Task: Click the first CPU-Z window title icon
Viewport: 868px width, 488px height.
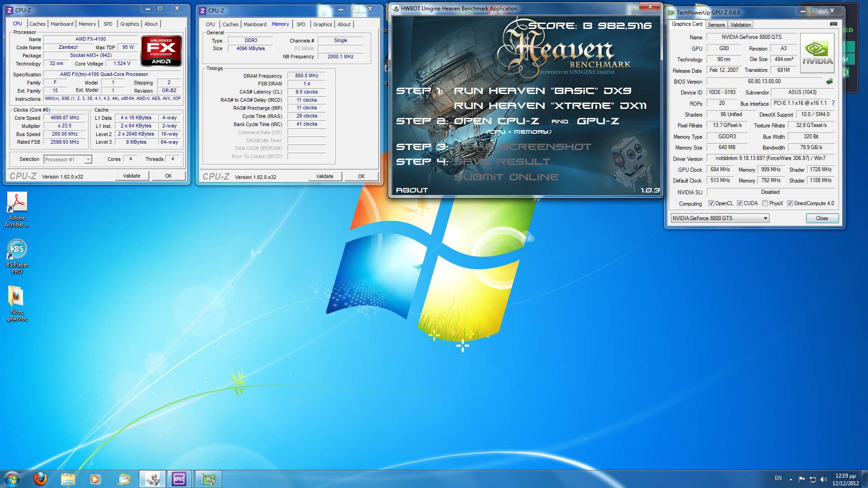Action: pyautogui.click(x=9, y=10)
